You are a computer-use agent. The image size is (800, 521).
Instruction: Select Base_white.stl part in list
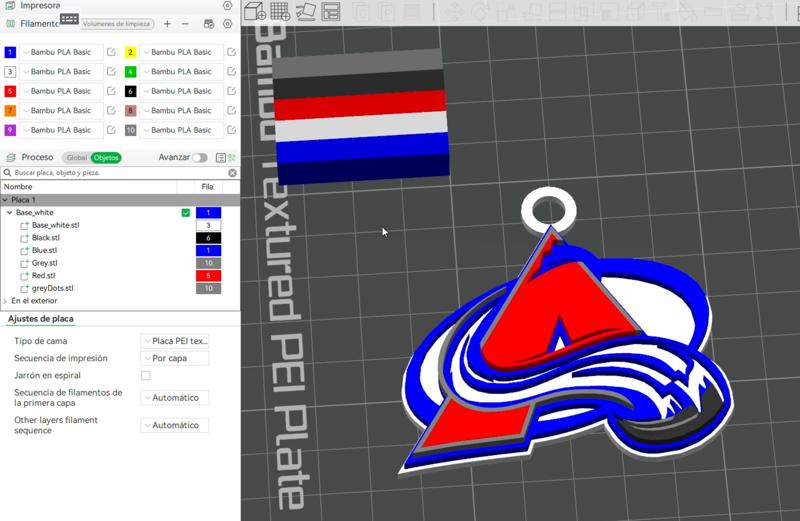coord(56,225)
